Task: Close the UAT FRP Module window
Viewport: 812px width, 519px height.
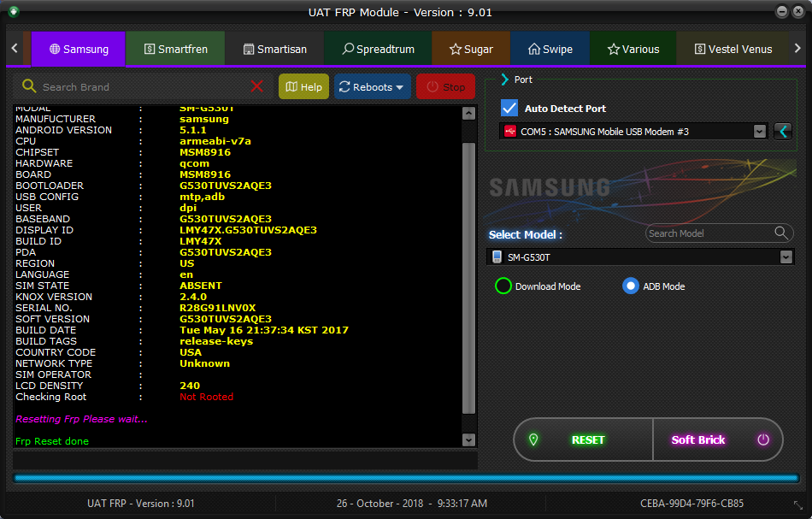Action: [798, 11]
